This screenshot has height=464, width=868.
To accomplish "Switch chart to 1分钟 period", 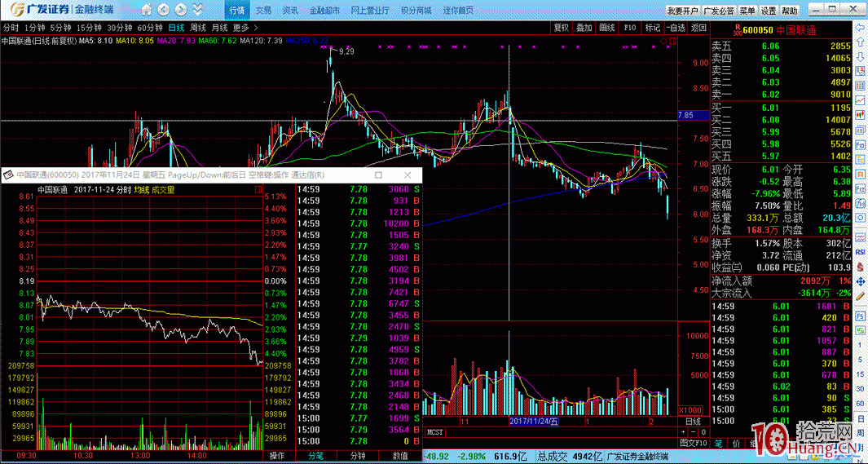I will tap(34, 27).
